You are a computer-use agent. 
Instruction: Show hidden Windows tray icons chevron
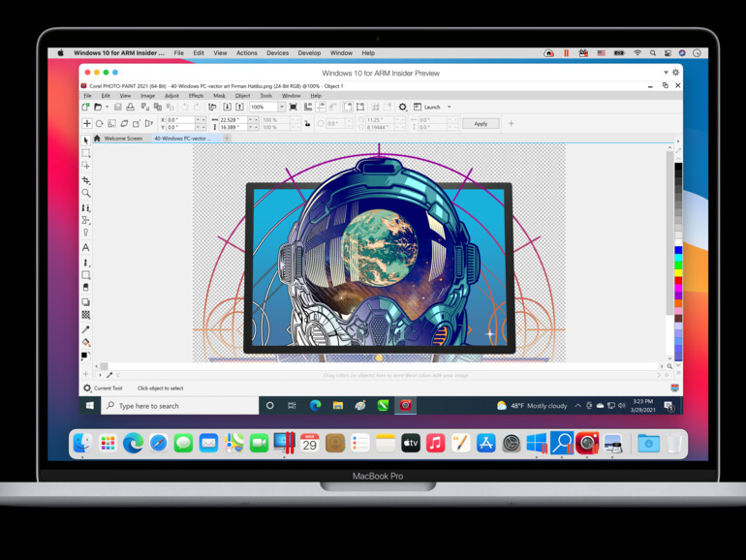click(x=577, y=406)
